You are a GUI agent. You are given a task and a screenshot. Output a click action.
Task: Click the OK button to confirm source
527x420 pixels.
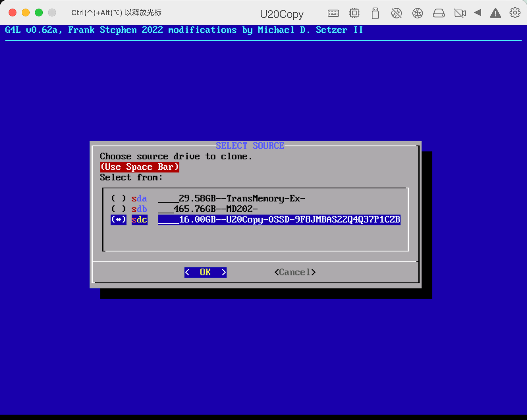pyautogui.click(x=205, y=272)
